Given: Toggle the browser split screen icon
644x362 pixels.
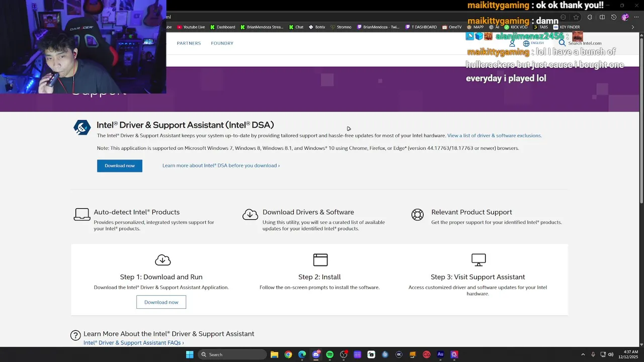Looking at the screenshot, I should (602, 17).
